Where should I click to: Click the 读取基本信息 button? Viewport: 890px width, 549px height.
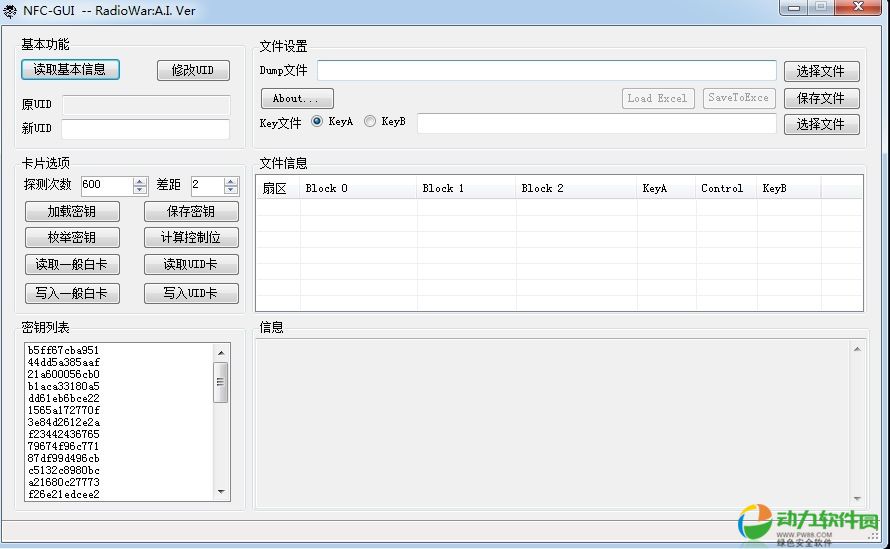pos(70,70)
